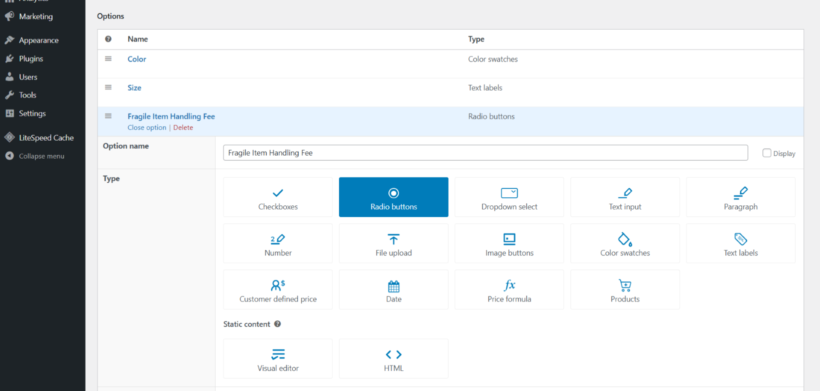Choose the File upload type
Image resolution: width=820 pixels, height=391 pixels.
393,244
